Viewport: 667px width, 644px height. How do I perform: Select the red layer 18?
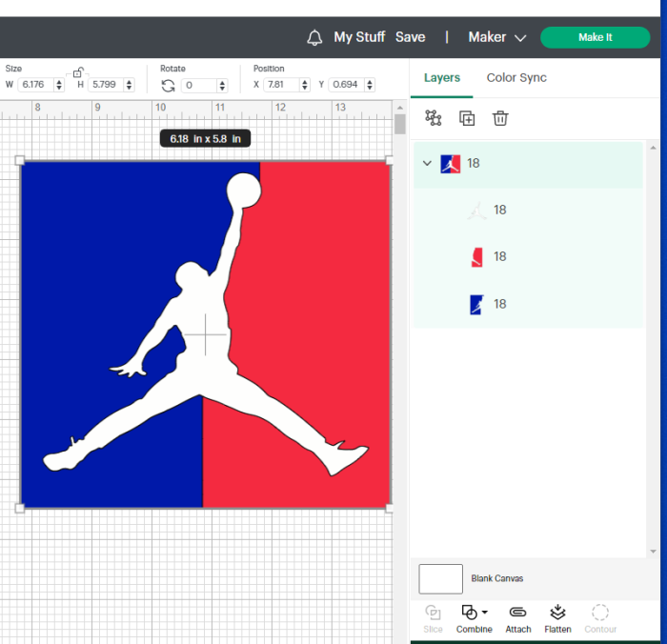pyautogui.click(x=528, y=257)
